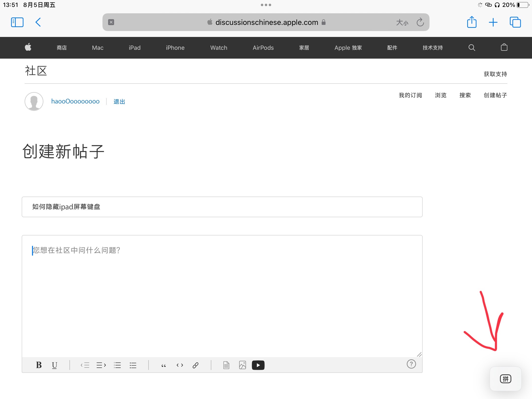The width and height of the screenshot is (532, 399).
Task: Open the iPhone menu in Apple nav
Action: (x=175, y=48)
